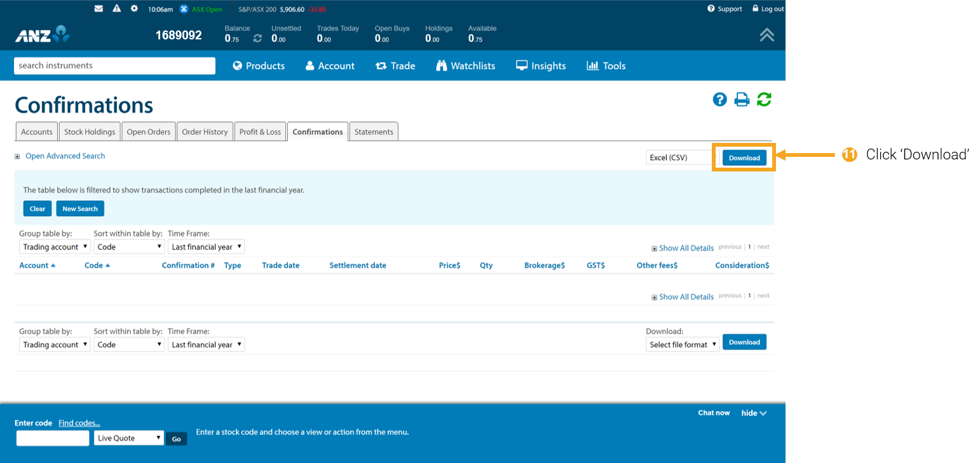Open the messages envelope icon

[x=99, y=8]
